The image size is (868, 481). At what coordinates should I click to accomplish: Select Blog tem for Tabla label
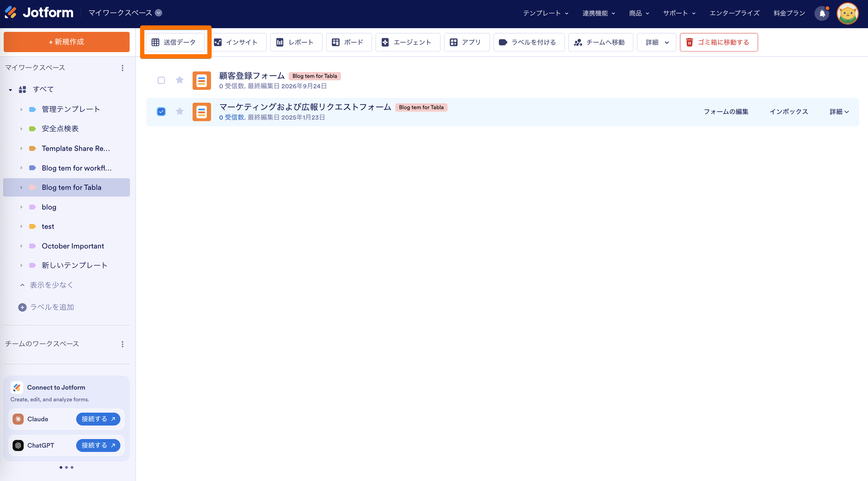66,187
